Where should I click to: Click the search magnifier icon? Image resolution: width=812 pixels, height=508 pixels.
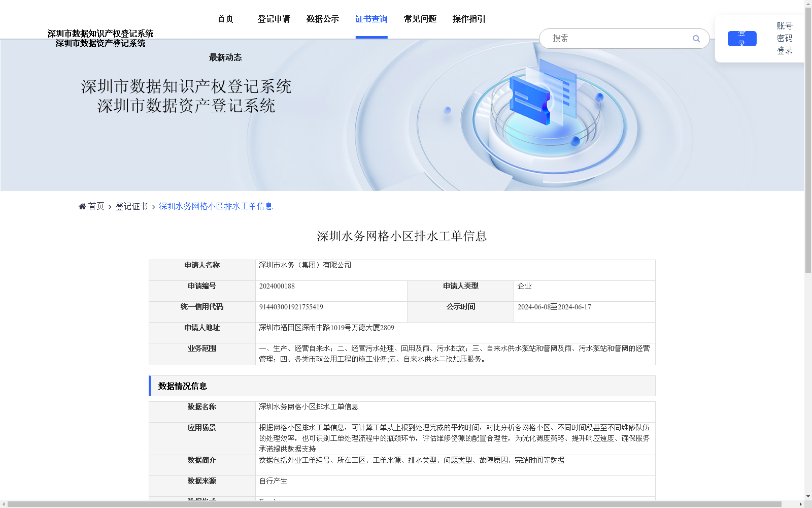point(696,39)
